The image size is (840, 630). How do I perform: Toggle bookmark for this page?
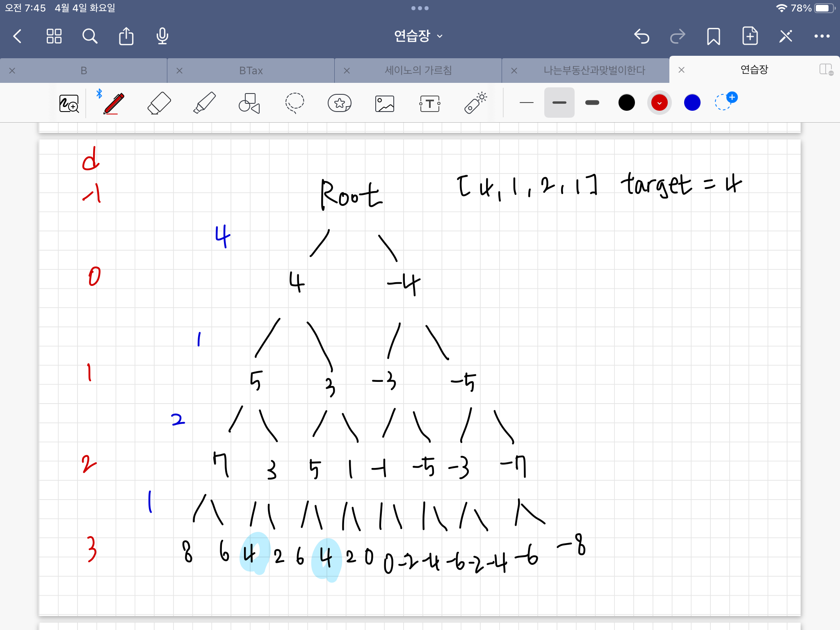pos(713,36)
